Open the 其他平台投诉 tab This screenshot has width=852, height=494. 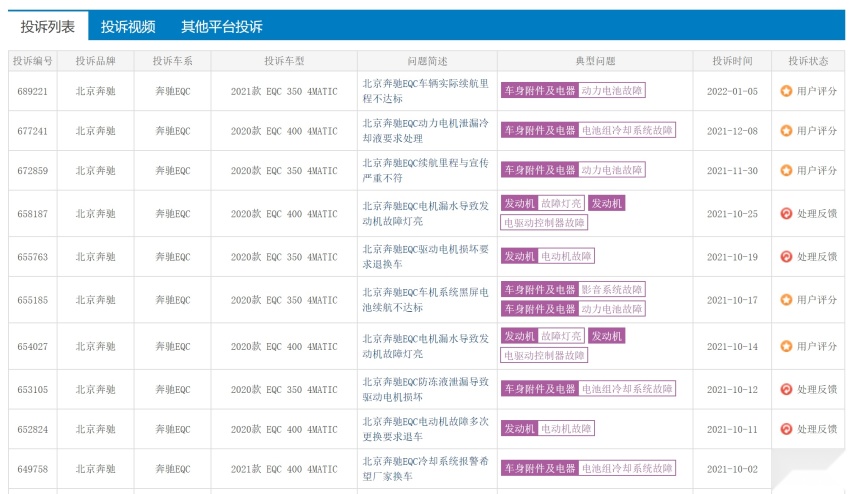tap(222, 27)
